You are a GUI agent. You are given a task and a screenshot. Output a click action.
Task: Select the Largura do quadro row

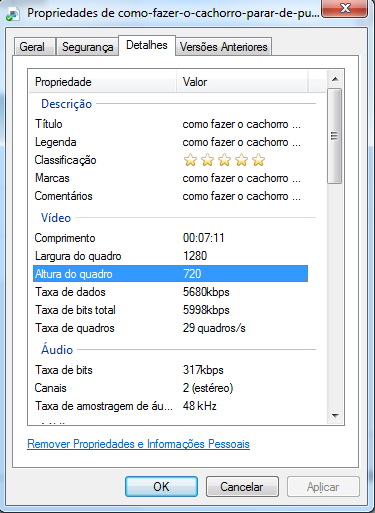[x=170, y=256]
